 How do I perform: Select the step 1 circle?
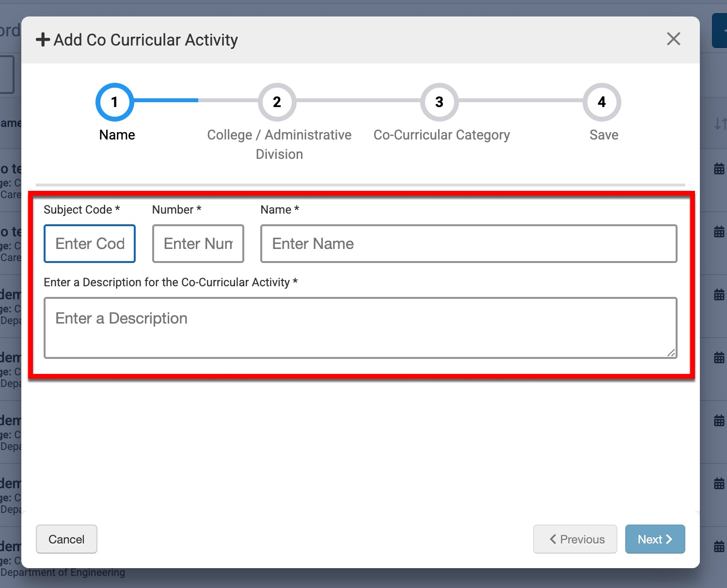point(115,102)
